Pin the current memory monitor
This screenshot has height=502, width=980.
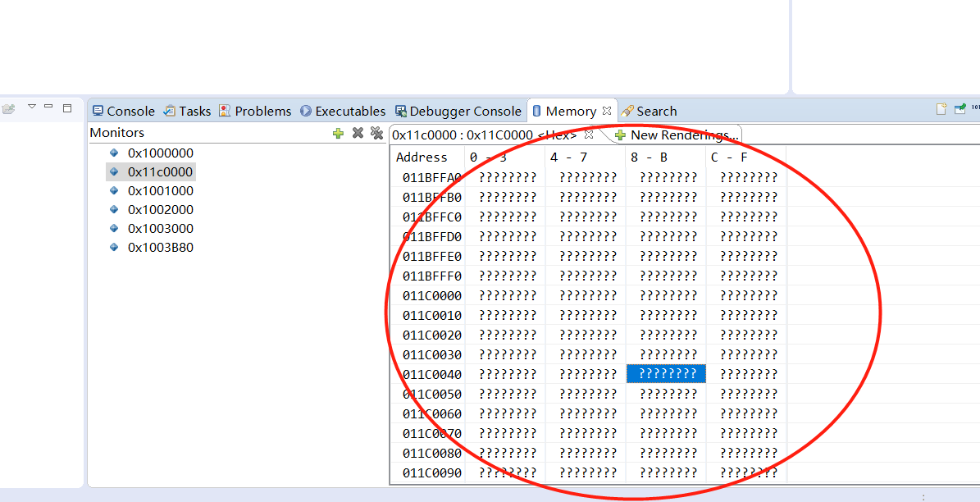coord(960,107)
